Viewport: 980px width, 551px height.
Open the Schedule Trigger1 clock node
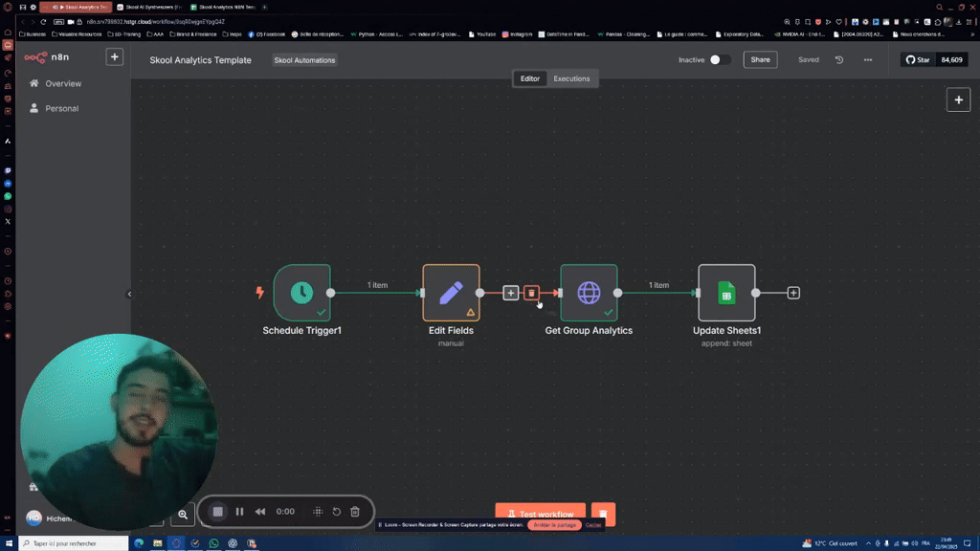[x=301, y=293]
